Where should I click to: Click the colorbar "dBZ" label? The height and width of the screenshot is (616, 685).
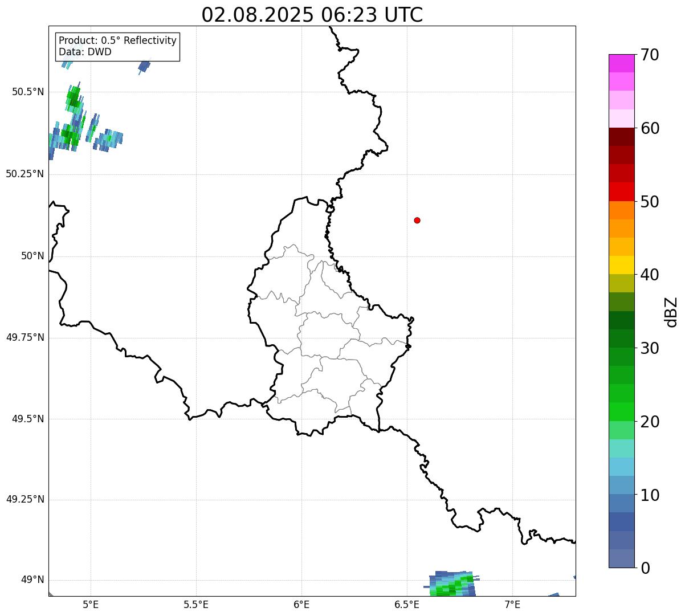pos(671,312)
